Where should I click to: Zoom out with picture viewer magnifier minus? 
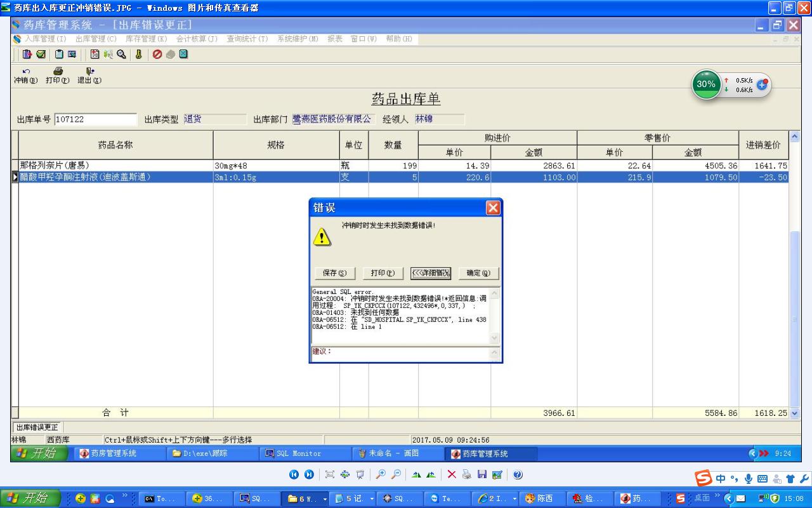[396, 474]
